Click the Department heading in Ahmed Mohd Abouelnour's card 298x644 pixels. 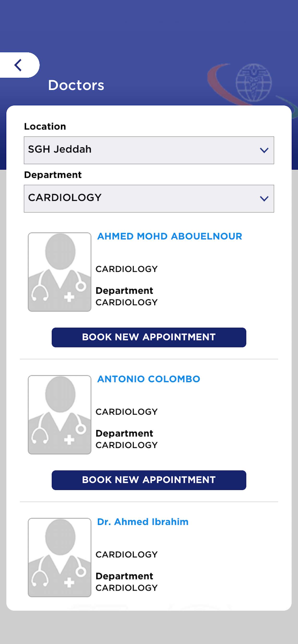(x=124, y=291)
